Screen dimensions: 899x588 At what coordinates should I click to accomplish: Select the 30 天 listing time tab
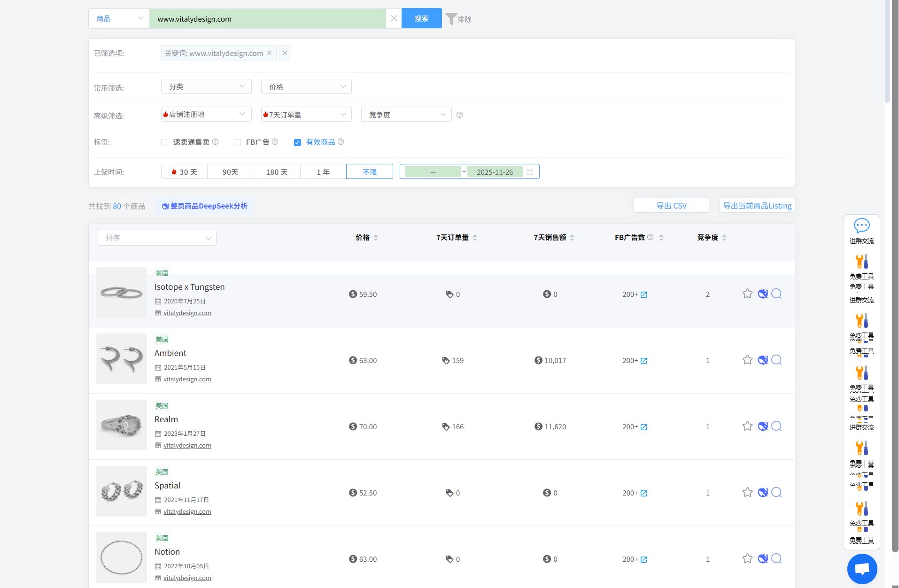(184, 172)
